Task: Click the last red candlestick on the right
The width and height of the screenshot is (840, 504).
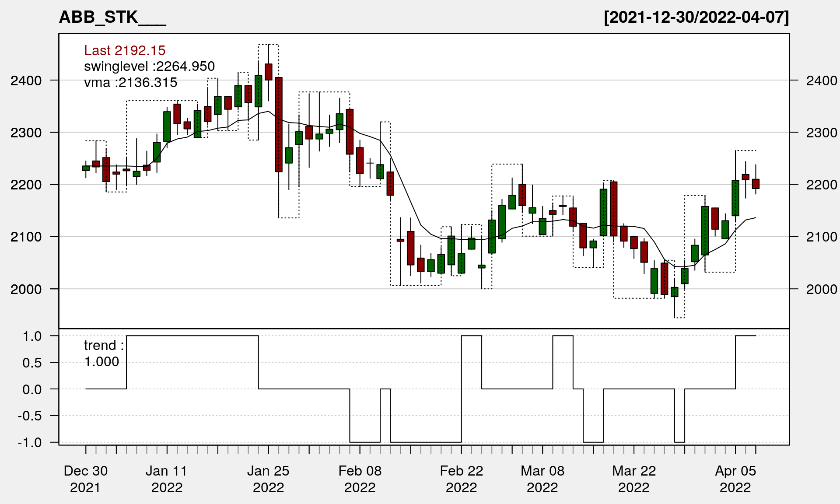Action: (756, 184)
